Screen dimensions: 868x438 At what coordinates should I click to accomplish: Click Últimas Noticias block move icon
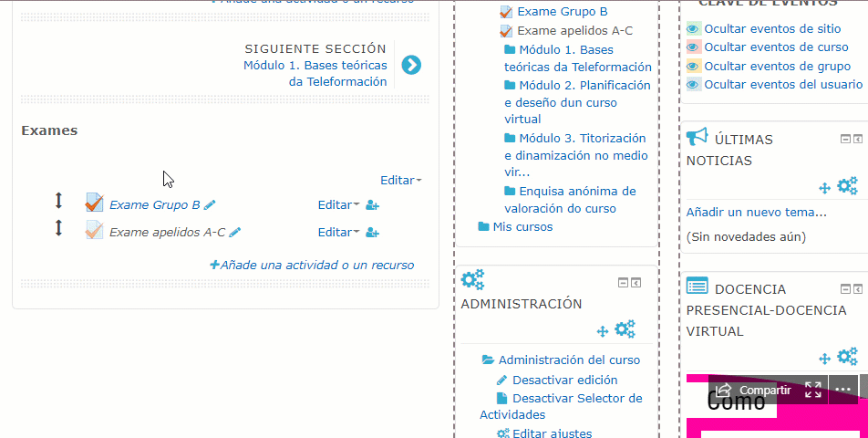tap(825, 188)
